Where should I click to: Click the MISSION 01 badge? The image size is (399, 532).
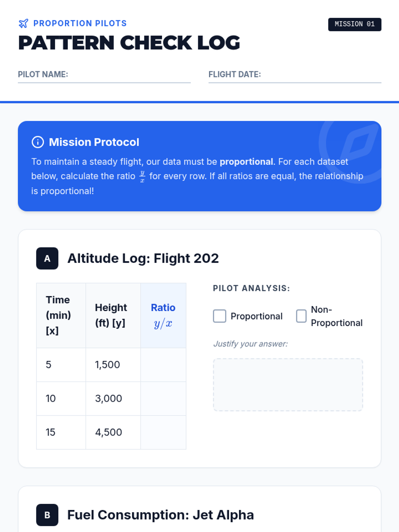point(354,24)
